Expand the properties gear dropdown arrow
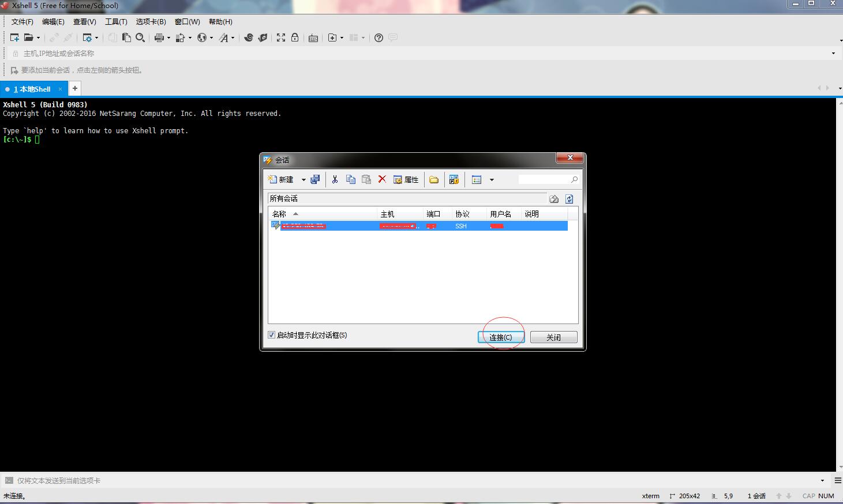This screenshot has width=843, height=504. click(96, 37)
